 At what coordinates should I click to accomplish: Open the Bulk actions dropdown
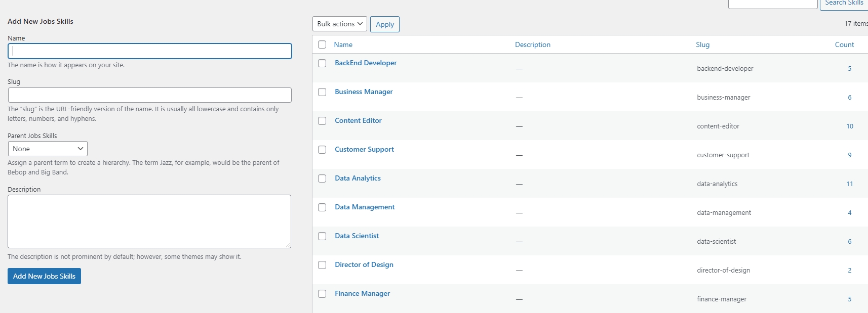coord(339,24)
